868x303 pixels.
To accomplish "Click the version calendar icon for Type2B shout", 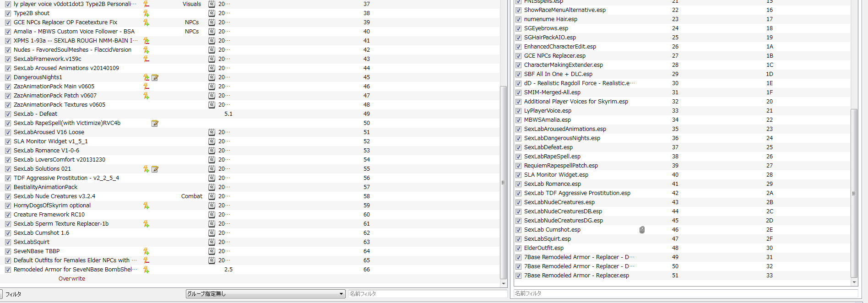I will pyautogui.click(x=212, y=13).
